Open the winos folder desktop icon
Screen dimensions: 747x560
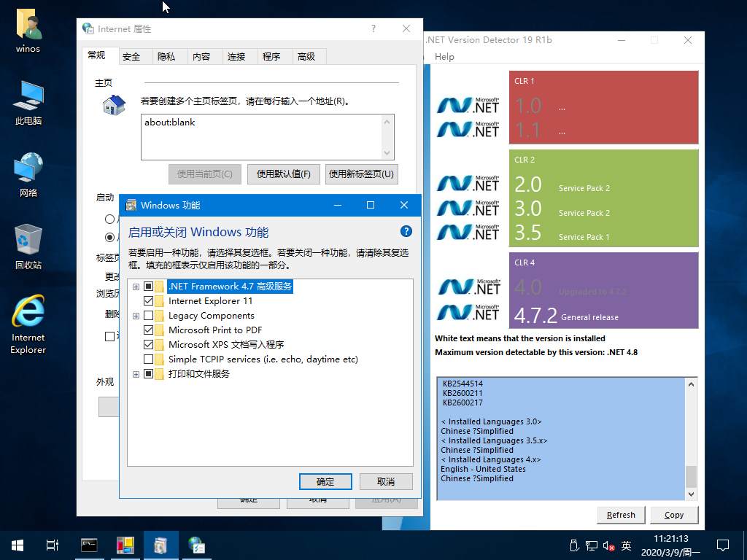[28, 30]
